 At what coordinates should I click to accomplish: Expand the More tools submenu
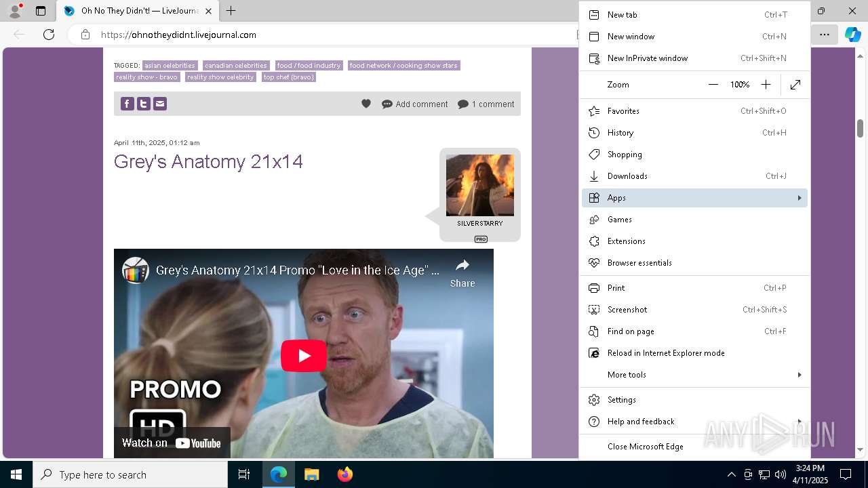pyautogui.click(x=695, y=375)
